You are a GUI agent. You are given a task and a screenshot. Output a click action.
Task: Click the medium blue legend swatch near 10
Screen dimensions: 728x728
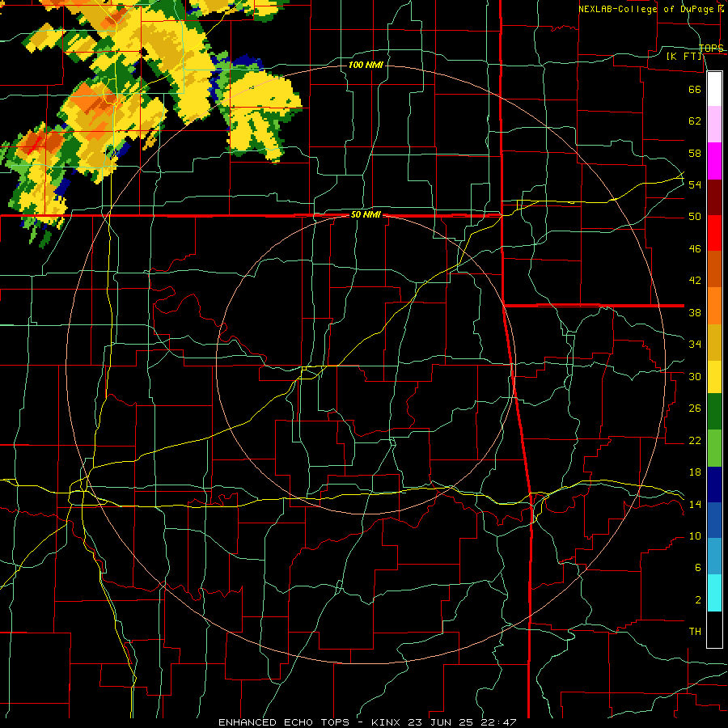click(714, 520)
